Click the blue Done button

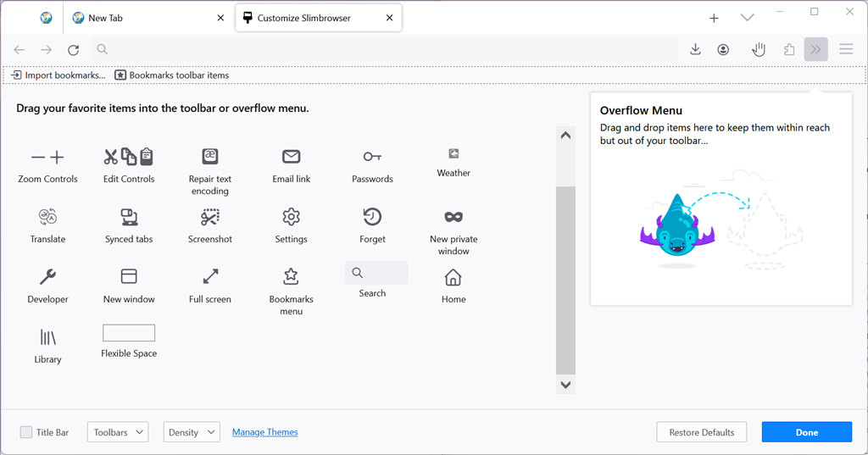click(x=807, y=432)
